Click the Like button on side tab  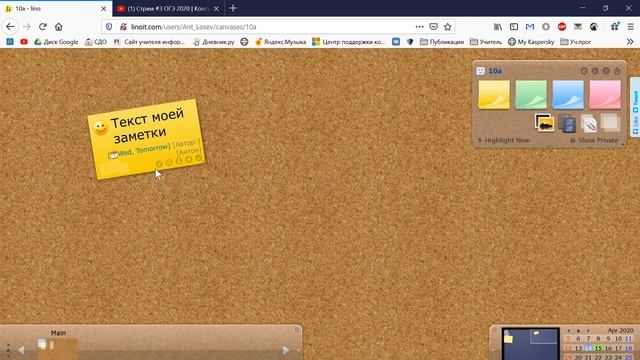(x=635, y=125)
